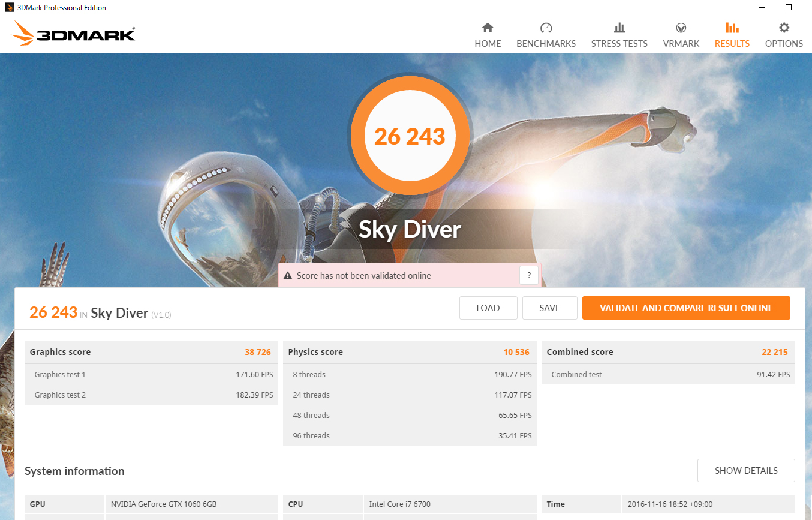Click the Graphics score value 38 726
The image size is (812, 520).
tap(258, 352)
